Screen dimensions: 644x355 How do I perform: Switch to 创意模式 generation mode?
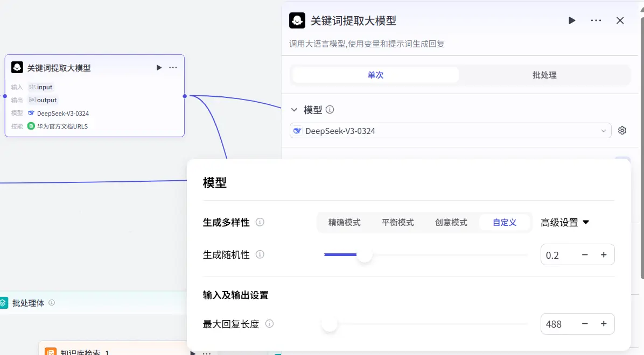451,222
